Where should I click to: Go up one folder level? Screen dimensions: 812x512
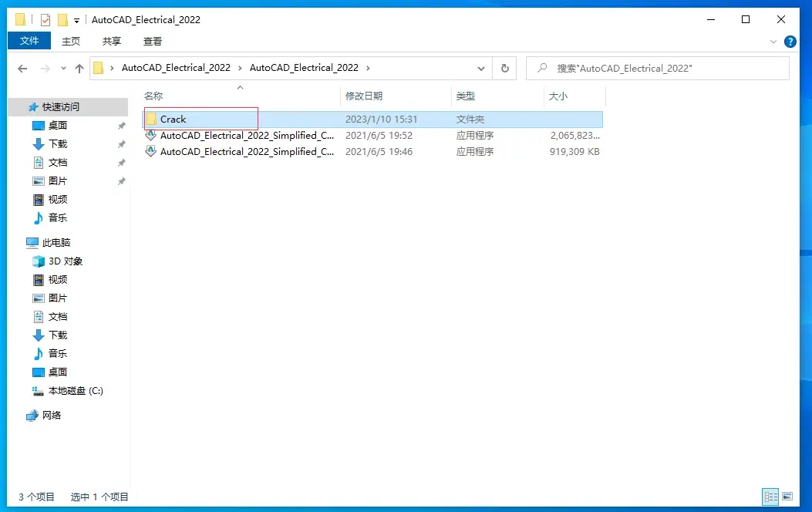tap(79, 69)
